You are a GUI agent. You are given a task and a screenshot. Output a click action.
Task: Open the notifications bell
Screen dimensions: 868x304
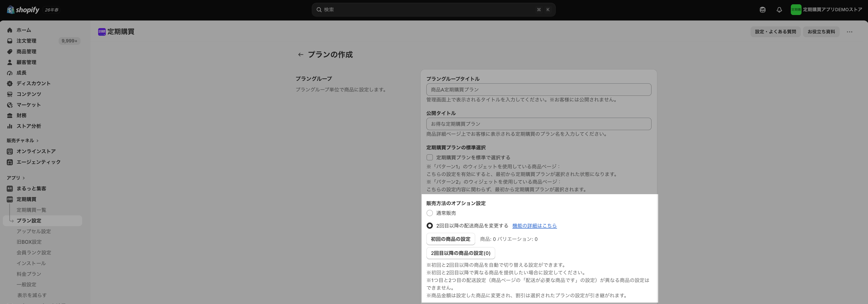[x=779, y=10]
